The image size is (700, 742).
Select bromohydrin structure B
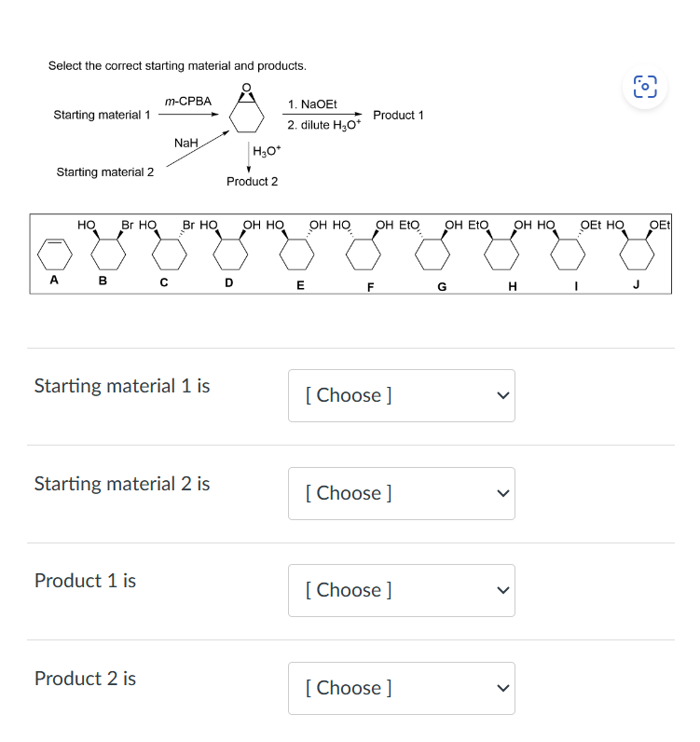[x=106, y=250]
